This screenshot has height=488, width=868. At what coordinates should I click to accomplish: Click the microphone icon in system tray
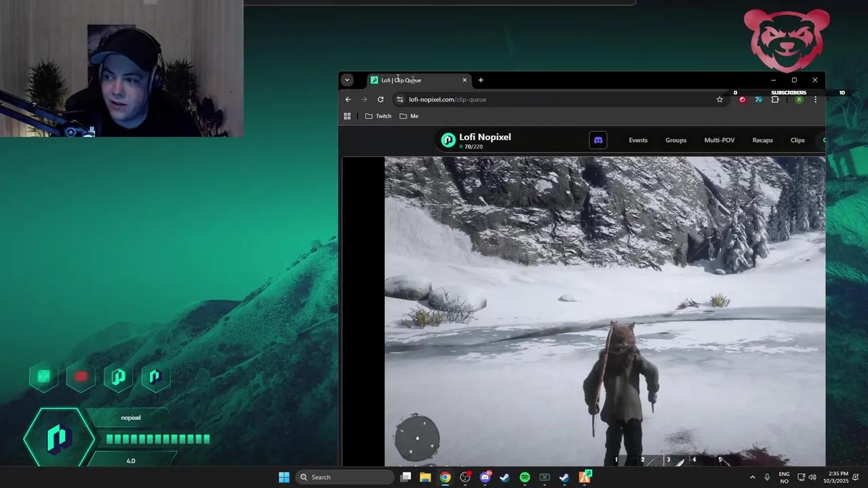pyautogui.click(x=767, y=477)
